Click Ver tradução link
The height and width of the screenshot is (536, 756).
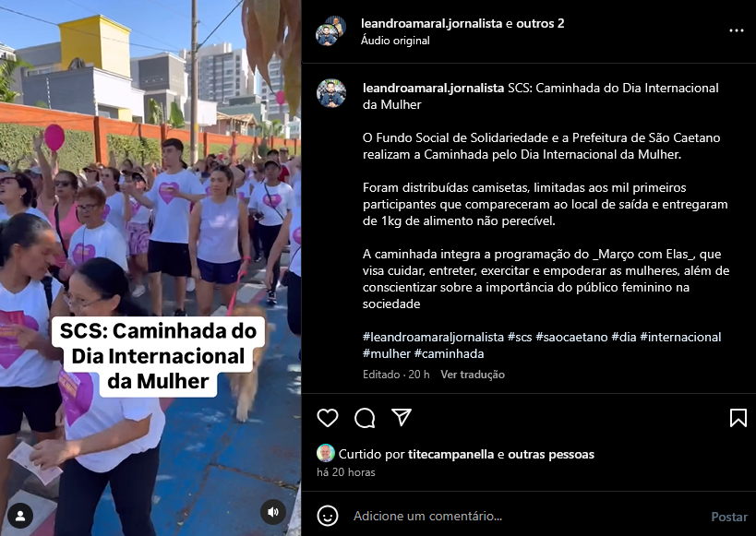coord(473,375)
